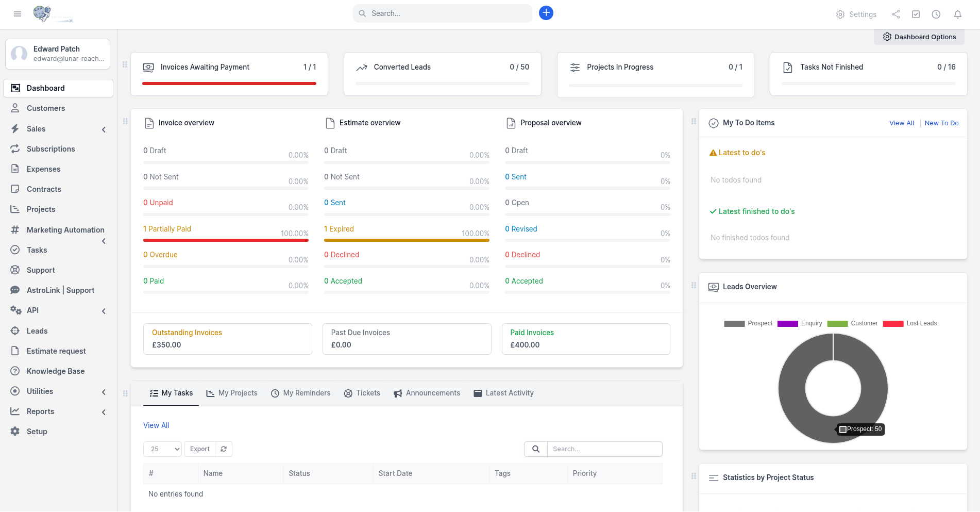Open the to-do checkbox icon in header
Image resolution: width=980 pixels, height=512 pixels.
click(x=916, y=14)
